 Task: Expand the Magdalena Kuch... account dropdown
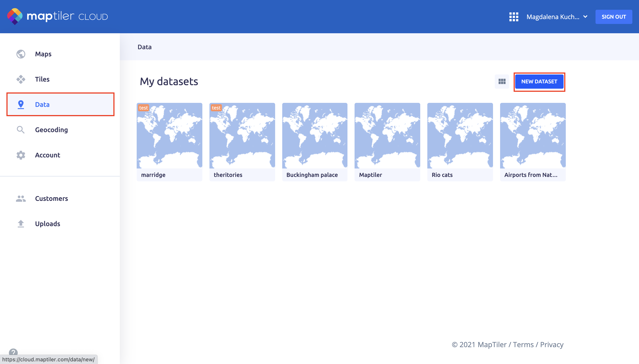click(x=557, y=17)
